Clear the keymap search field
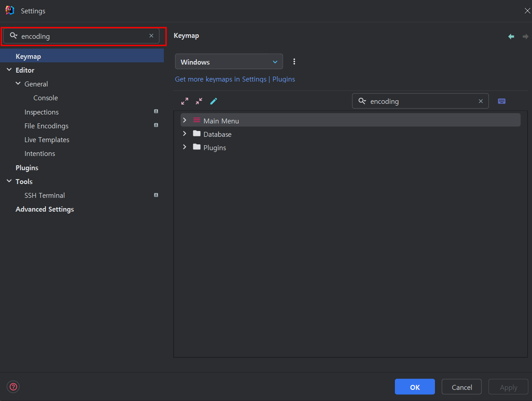Image resolution: width=532 pixels, height=401 pixels. [x=481, y=101]
